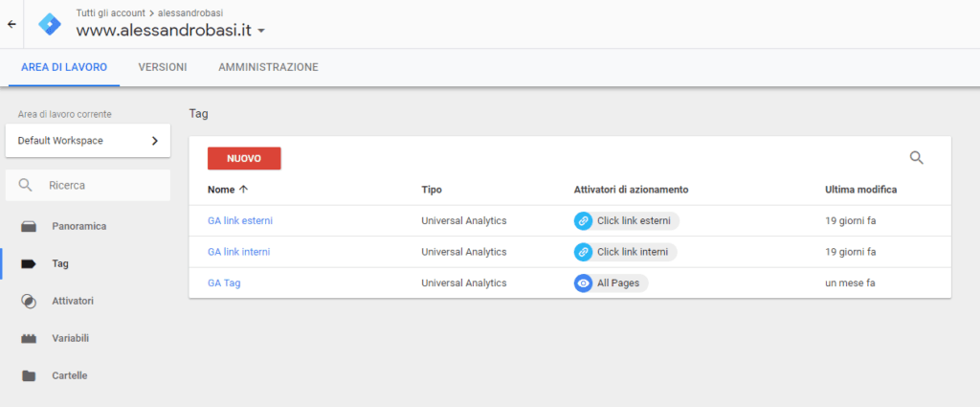Click the Google Tag Manager logo
Screen dimensions: 980x407
pos(50,24)
